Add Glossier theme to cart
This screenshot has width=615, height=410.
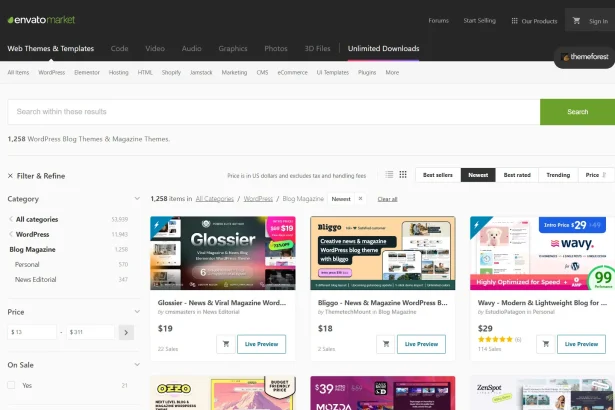point(226,344)
